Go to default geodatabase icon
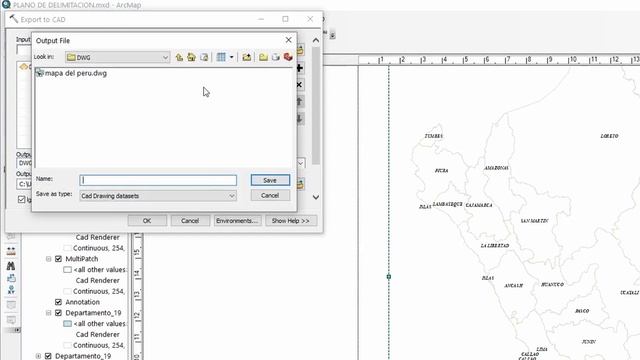The width and height of the screenshot is (640, 360). 204,57
